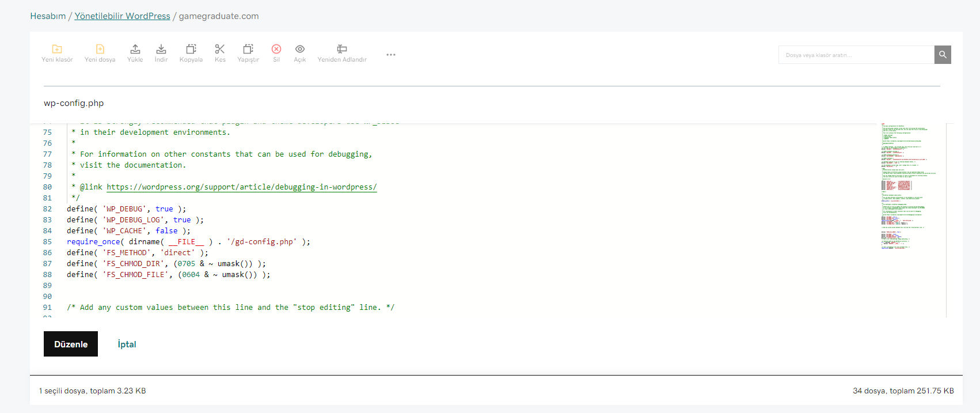Viewport: 980px width, 413px height.
Task: Open the debugging-in-wordpress URL in code
Action: (242, 187)
